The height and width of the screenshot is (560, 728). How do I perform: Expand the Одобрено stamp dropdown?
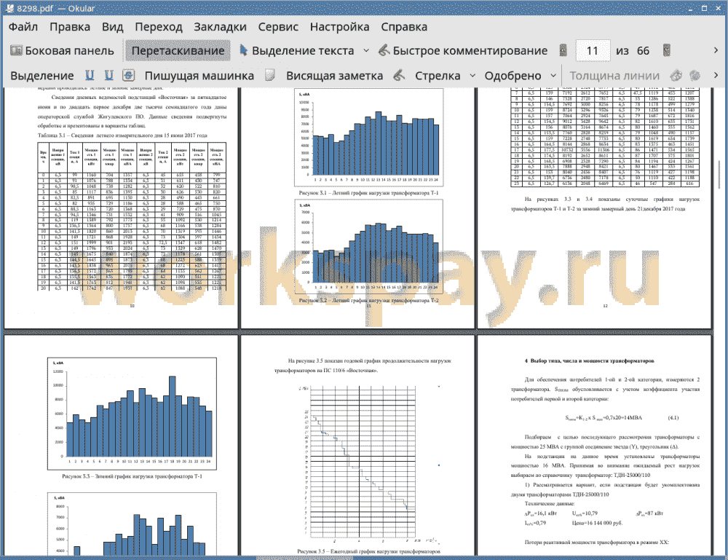pos(553,75)
